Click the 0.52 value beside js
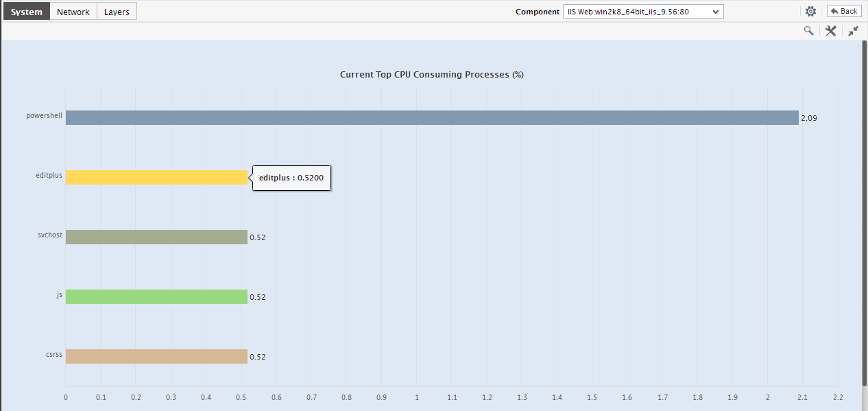868x411 pixels. 258,297
